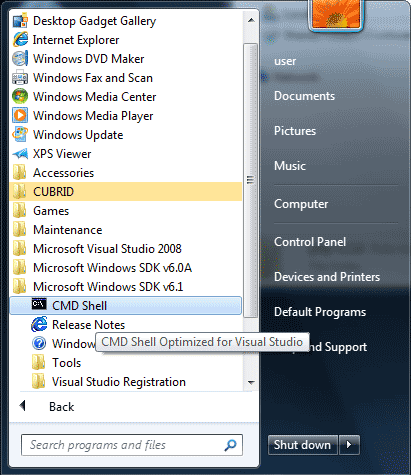Open Windows Media Player icon

[x=20, y=116]
